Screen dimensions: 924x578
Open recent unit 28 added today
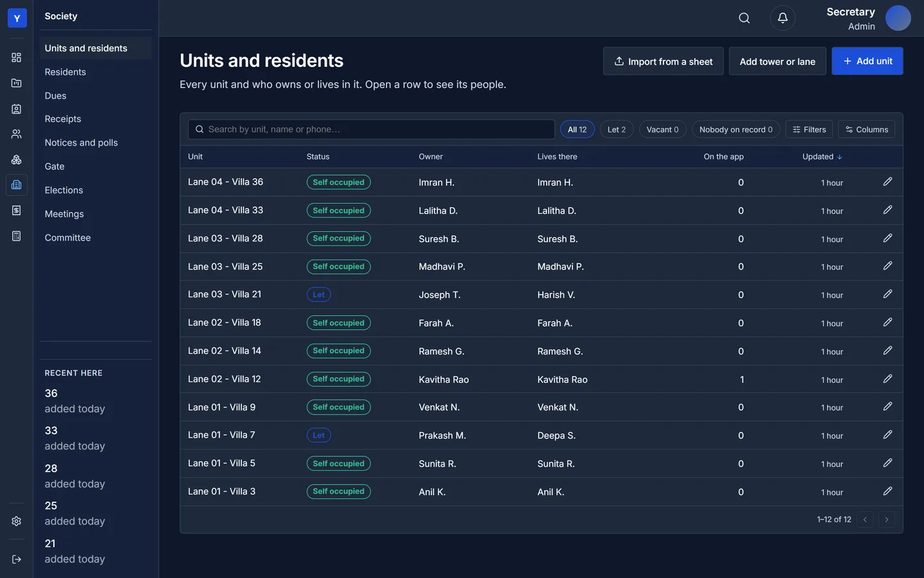[x=96, y=476]
